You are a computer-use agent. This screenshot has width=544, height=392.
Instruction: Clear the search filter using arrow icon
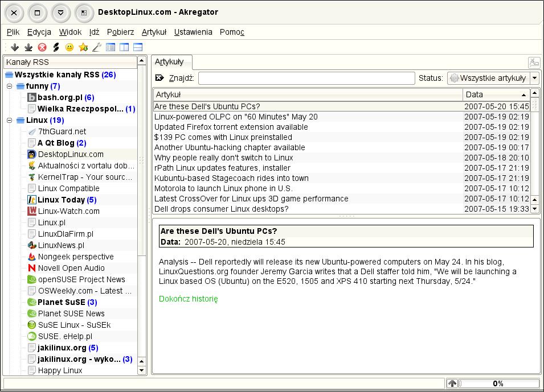pyautogui.click(x=159, y=77)
